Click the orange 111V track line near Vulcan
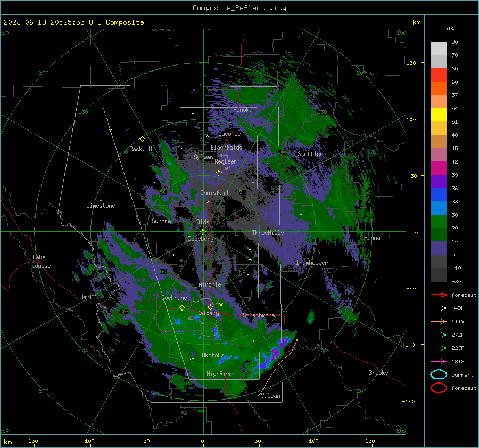Image resolution: width=479 pixels, height=448 pixels. coord(277,366)
